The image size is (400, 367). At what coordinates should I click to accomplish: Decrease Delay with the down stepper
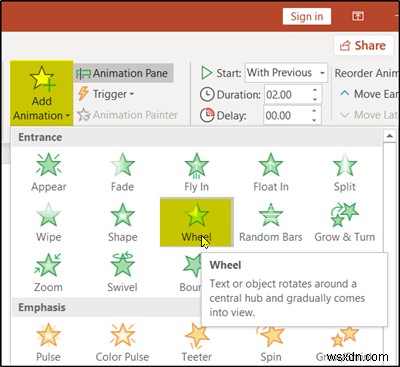click(314, 120)
